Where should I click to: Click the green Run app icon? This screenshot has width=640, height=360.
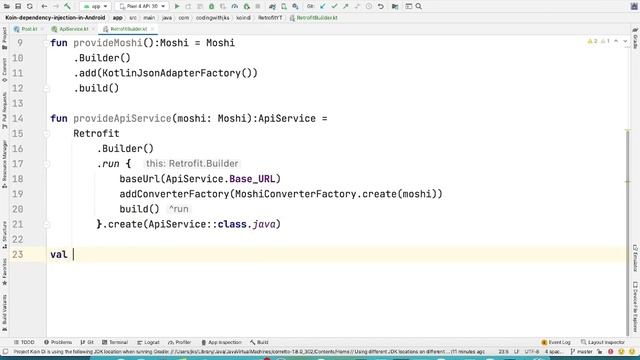pyautogui.click(x=177, y=7)
